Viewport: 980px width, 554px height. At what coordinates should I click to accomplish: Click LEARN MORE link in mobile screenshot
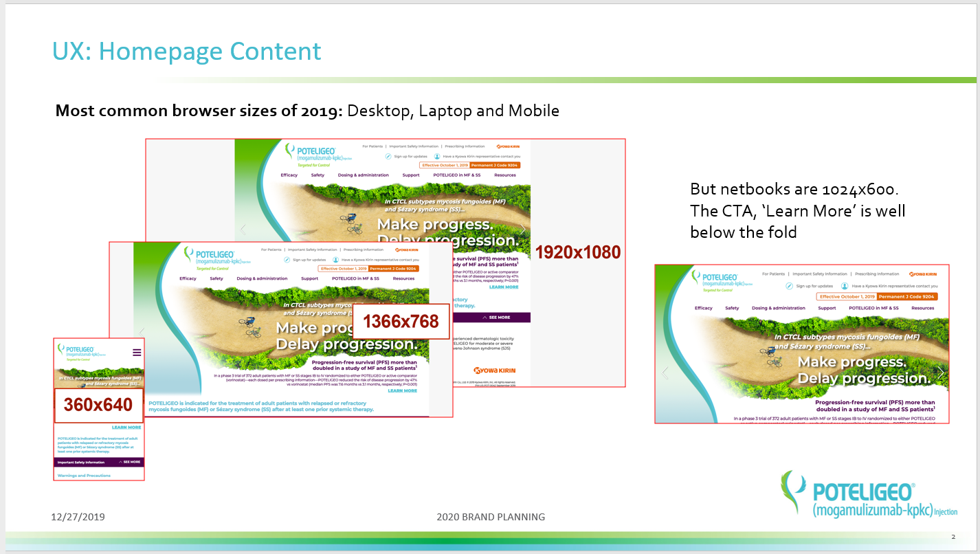point(126,428)
